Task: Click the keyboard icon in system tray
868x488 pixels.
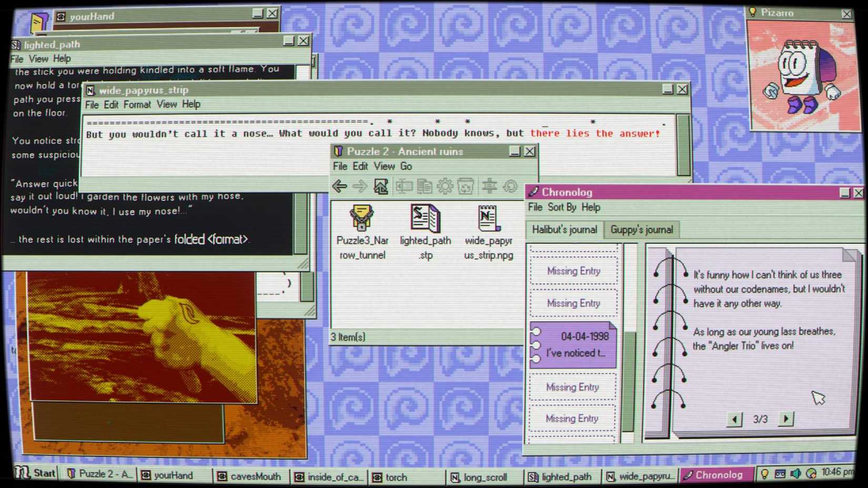Action: (780, 474)
